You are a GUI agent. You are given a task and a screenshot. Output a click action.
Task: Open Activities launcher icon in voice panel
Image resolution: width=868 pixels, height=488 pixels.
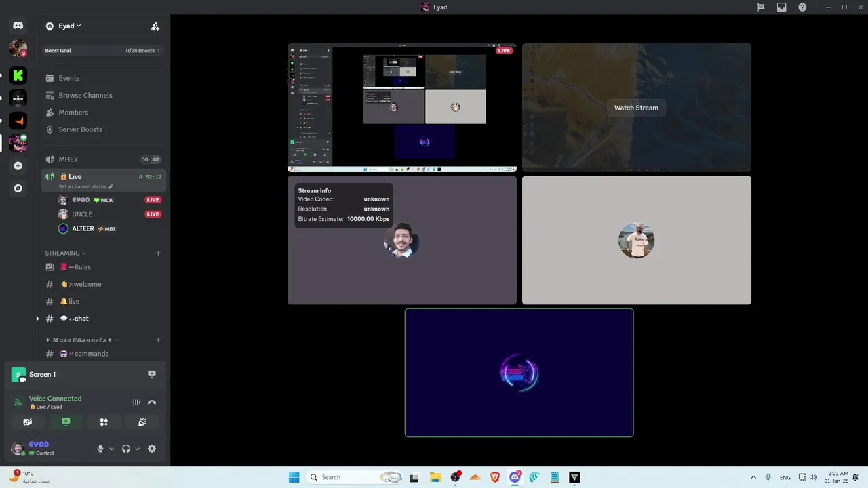(104, 422)
